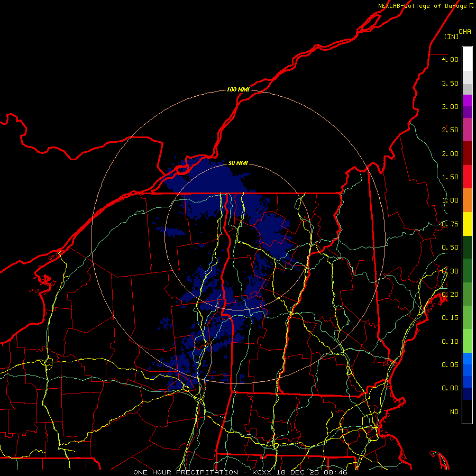Click the 1.50 legend value
Image resolution: width=476 pixels, height=476 pixels.
pos(450,177)
